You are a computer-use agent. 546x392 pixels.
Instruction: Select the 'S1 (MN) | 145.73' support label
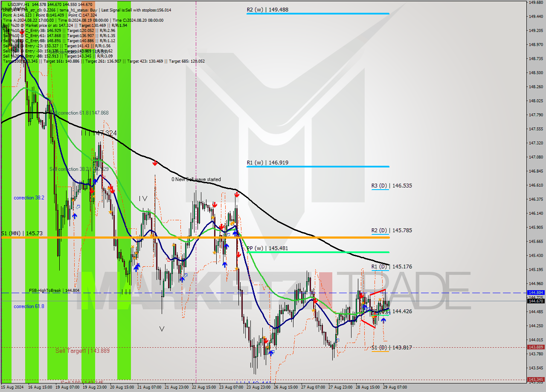22,233
